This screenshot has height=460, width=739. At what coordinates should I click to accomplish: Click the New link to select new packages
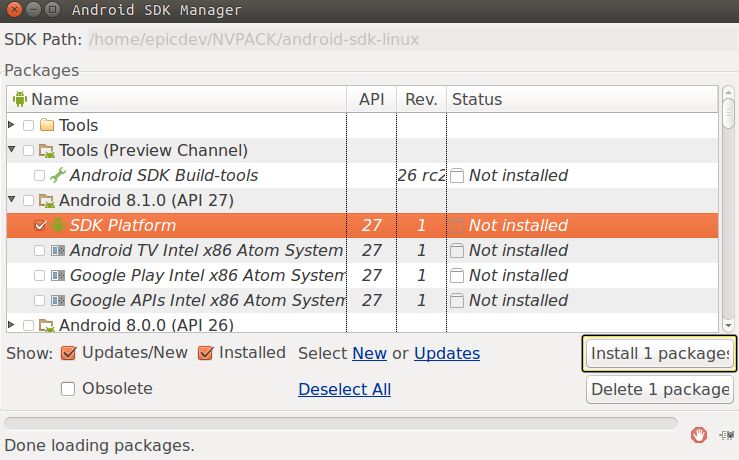tap(370, 353)
